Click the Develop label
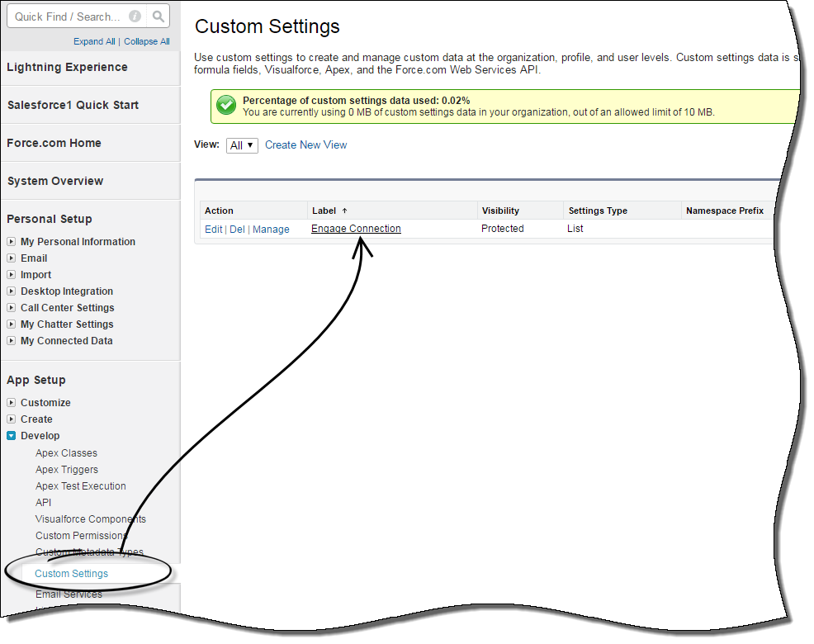Viewport: 814px width, 644px height. 40,436
